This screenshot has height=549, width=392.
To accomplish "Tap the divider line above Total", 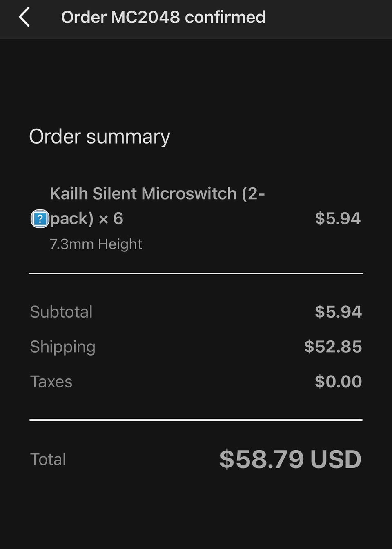I will coord(196,420).
